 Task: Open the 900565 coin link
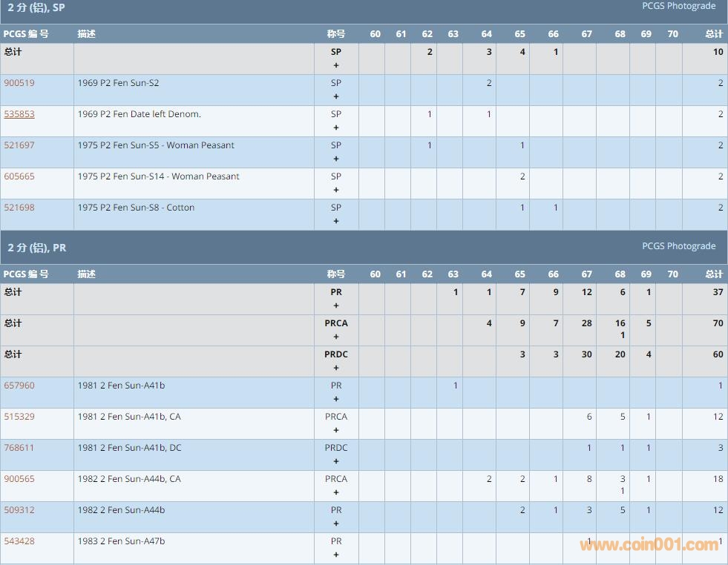(x=19, y=479)
